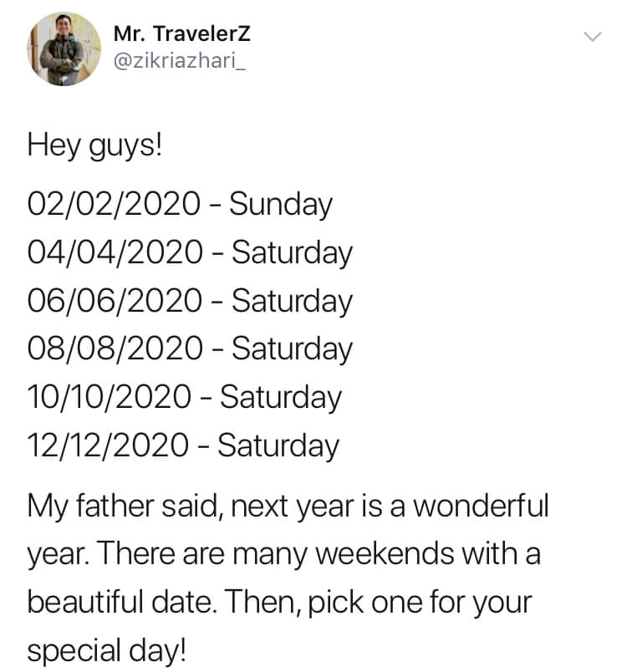
Task: Select the 08/08/2020 - Saturday line
Action: 190,349
